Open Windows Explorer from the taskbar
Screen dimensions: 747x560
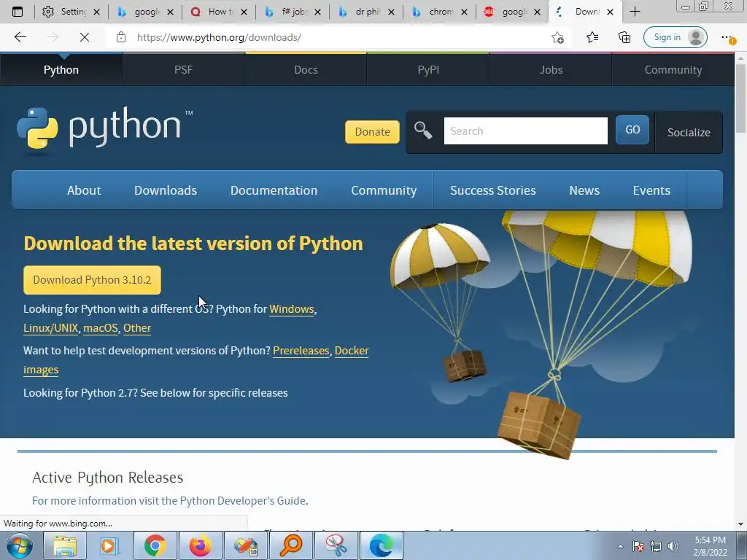point(65,545)
